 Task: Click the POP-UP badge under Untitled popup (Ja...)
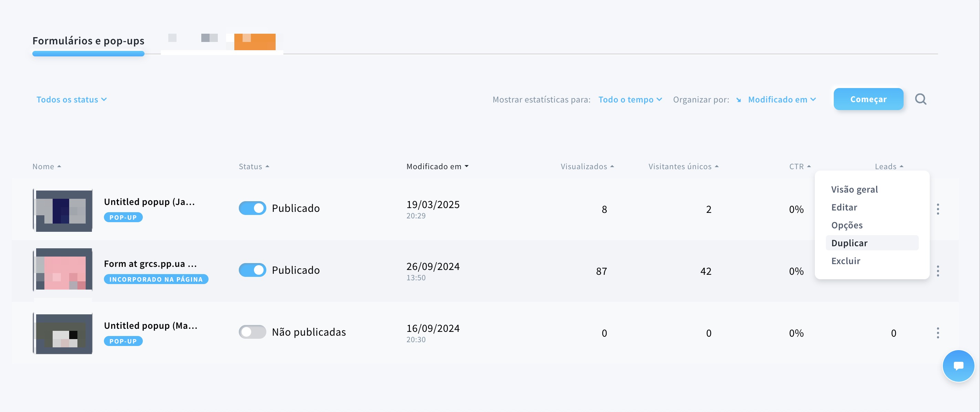(123, 217)
